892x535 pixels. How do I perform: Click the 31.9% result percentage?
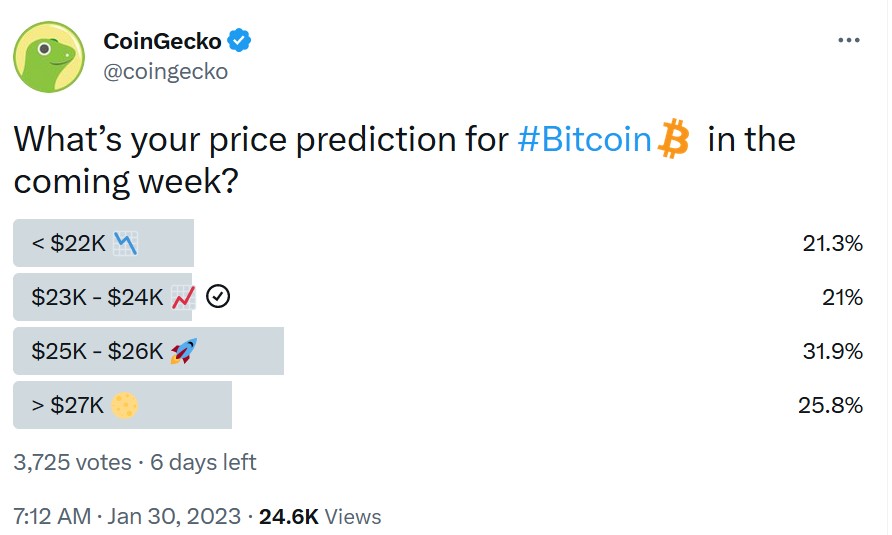[x=833, y=351]
